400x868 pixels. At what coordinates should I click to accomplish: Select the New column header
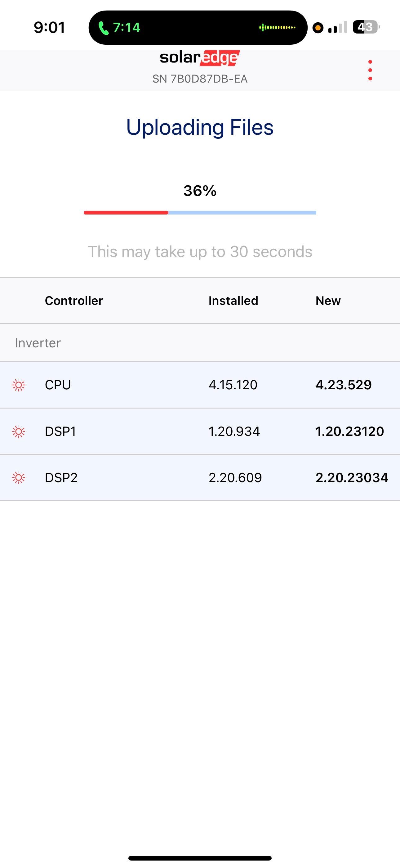328,301
